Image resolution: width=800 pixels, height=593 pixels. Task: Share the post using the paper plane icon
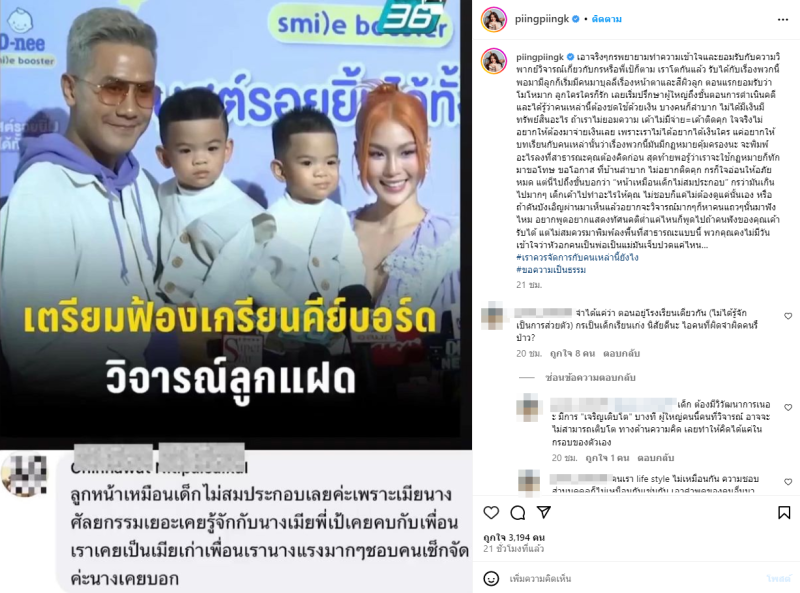pos(544,512)
